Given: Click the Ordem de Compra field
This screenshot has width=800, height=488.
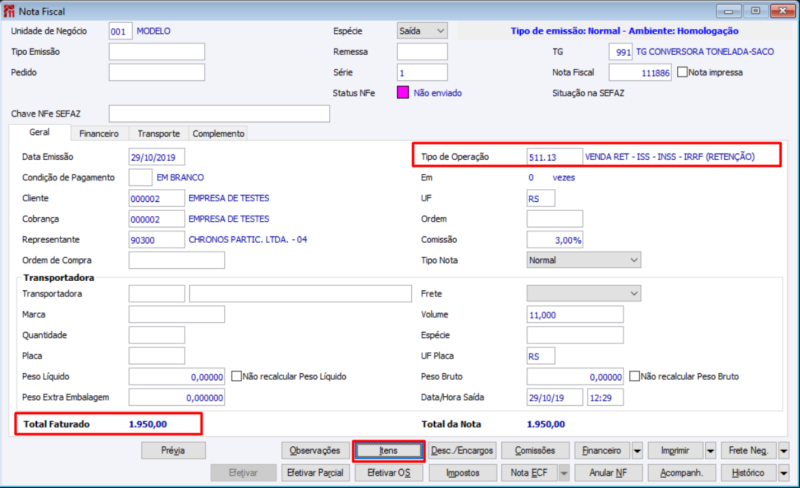Looking at the screenshot, I should [x=177, y=260].
